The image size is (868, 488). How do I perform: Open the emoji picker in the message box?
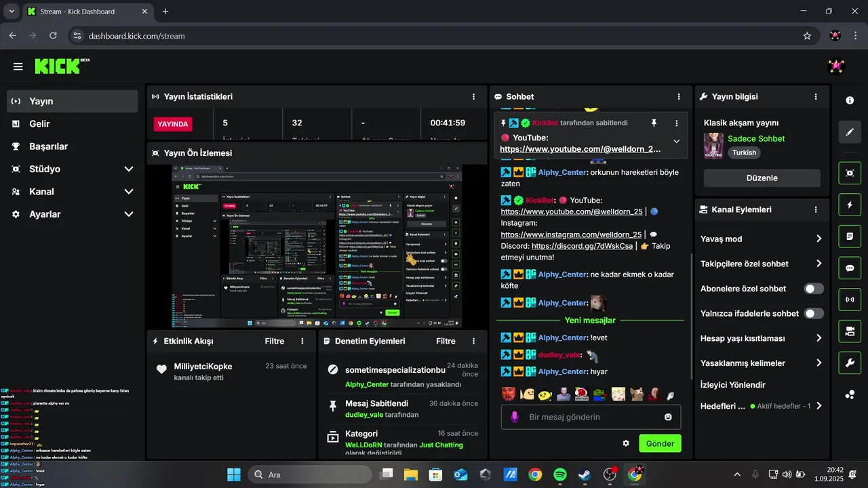pyautogui.click(x=668, y=417)
